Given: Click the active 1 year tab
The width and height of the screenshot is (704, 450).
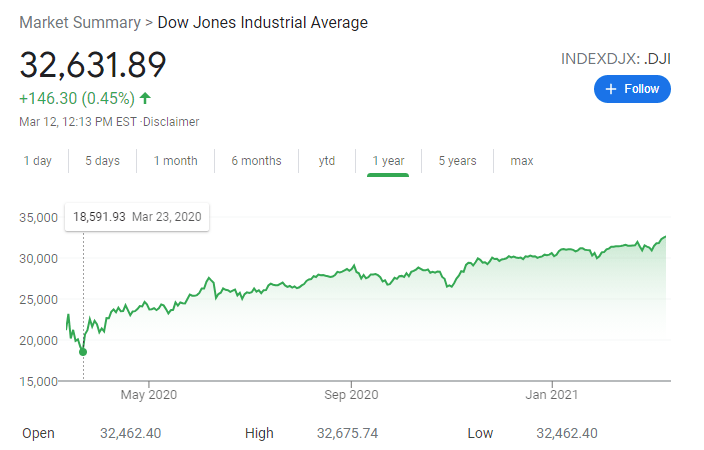Looking at the screenshot, I should [x=388, y=161].
